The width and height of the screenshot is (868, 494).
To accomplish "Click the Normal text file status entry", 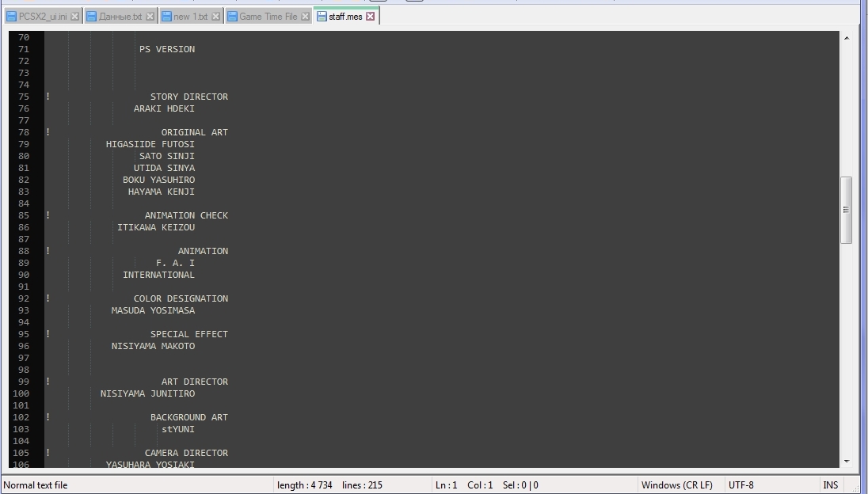I will (x=36, y=485).
